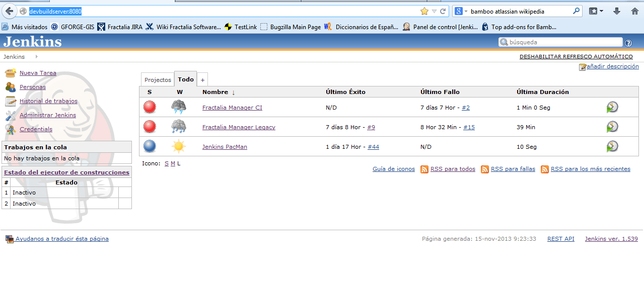Sort by the Nombre column arrow
The image size is (644, 284).
click(x=234, y=92)
